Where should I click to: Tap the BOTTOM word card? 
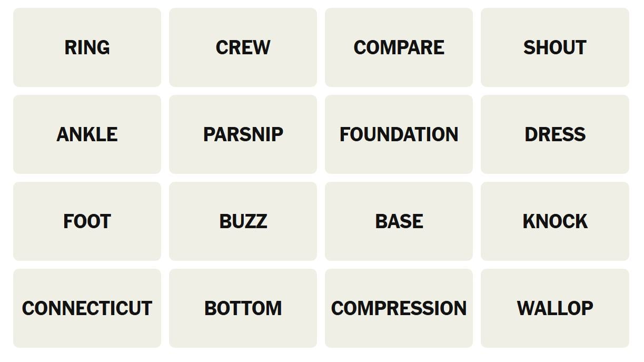243,308
